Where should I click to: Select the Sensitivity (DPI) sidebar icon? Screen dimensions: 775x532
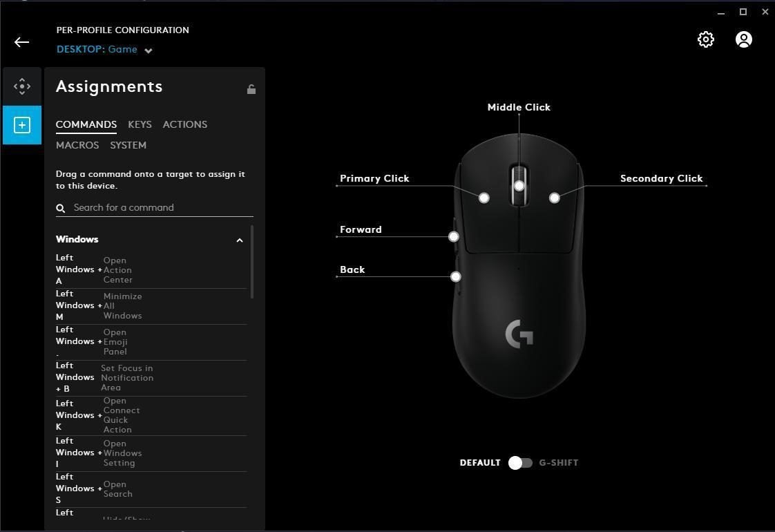coord(21,86)
